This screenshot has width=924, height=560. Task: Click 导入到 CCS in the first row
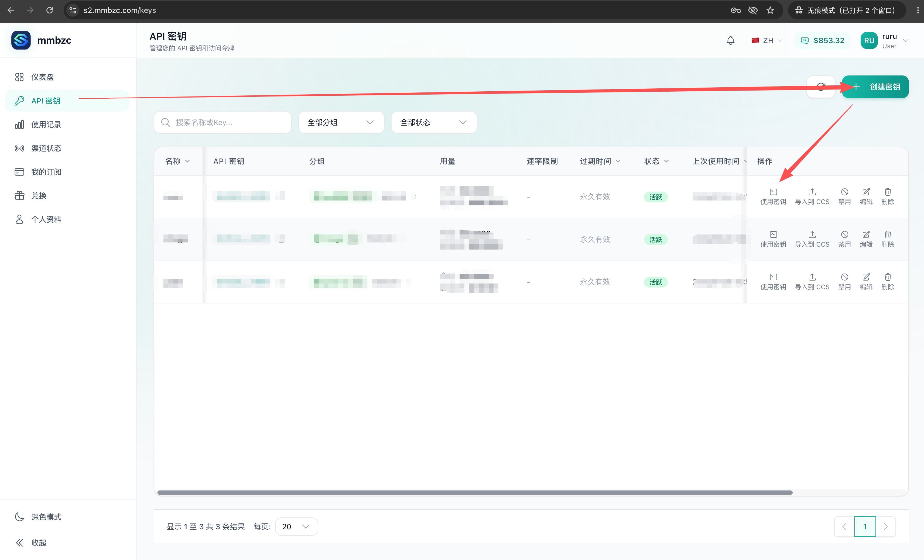(x=812, y=197)
